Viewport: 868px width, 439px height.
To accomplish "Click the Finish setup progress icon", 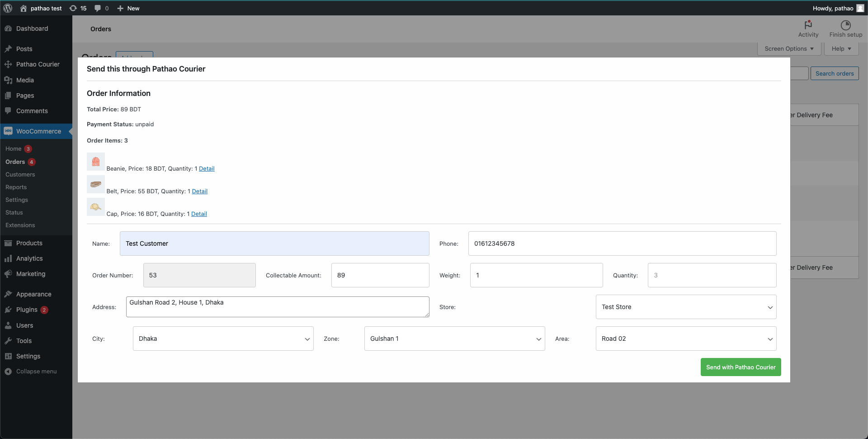I will point(845,25).
